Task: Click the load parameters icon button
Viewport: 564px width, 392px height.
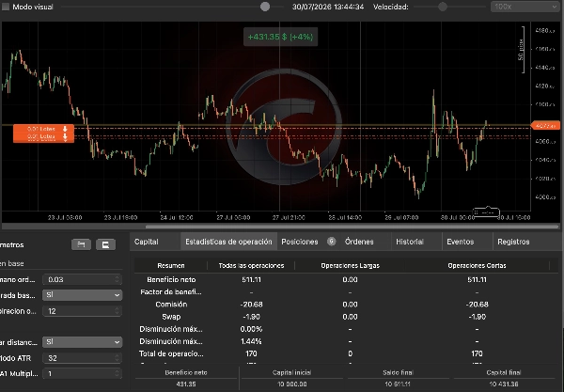Action: [81, 244]
